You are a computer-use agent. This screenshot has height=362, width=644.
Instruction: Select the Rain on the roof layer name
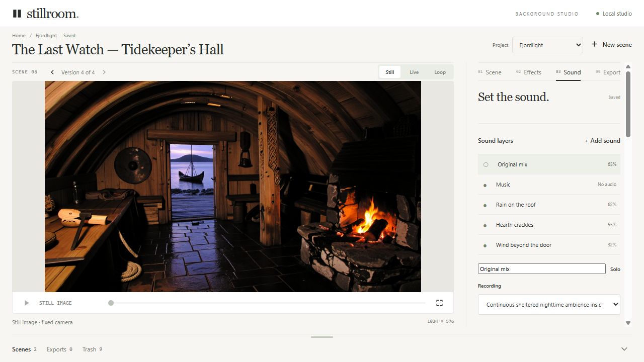(x=516, y=205)
